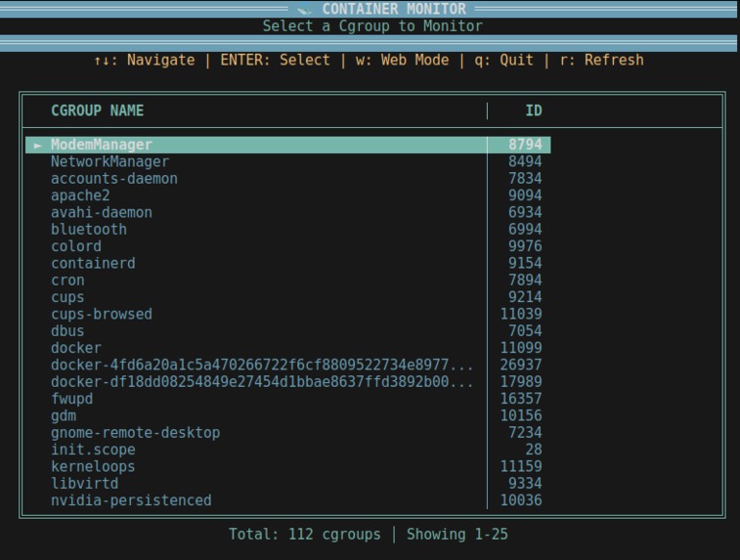Screen dimensions: 740x560
Task: Click ID value 26937
Action: click(x=521, y=366)
